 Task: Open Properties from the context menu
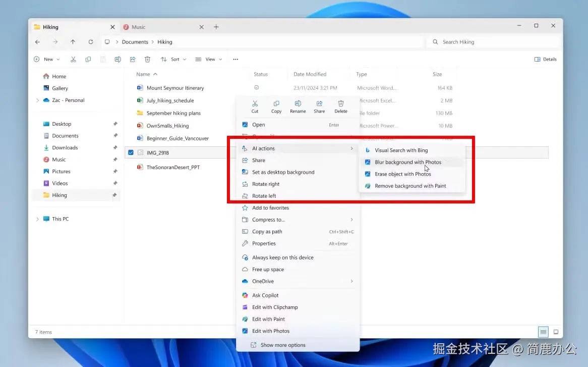[298, 243]
